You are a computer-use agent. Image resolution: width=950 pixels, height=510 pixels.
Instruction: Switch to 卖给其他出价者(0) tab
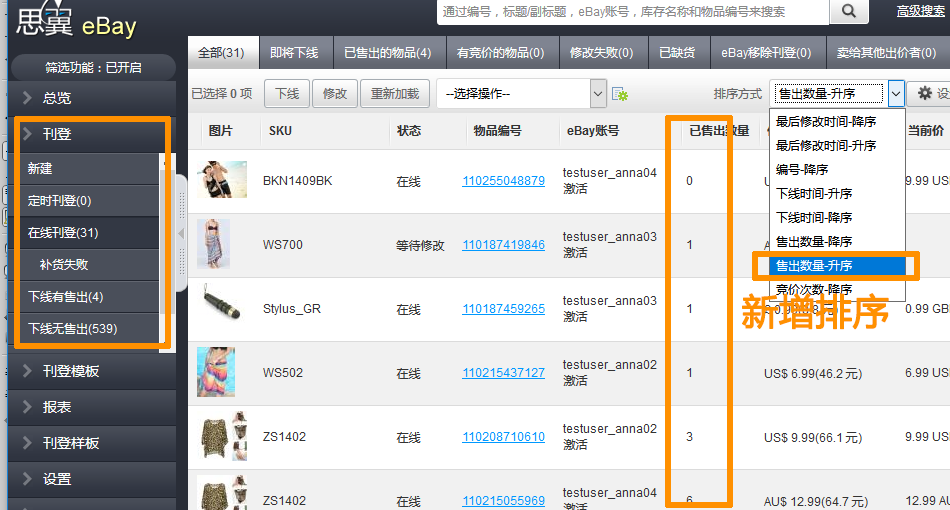click(886, 53)
